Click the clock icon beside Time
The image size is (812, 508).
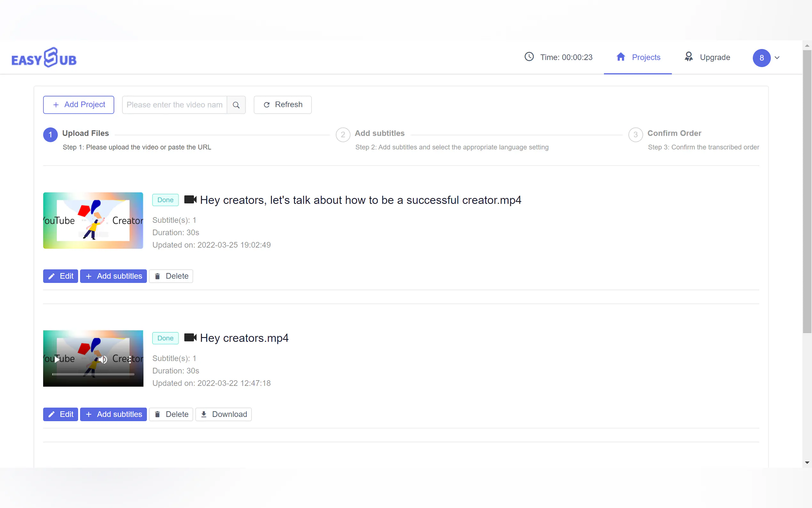click(529, 57)
